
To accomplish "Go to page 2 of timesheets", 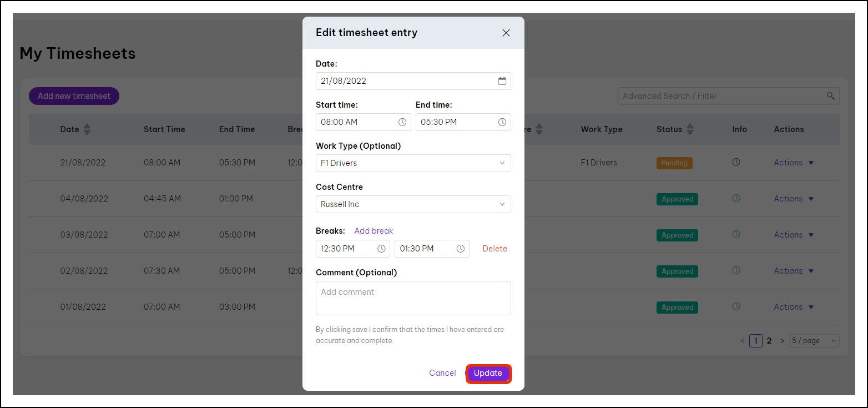I will tap(769, 341).
